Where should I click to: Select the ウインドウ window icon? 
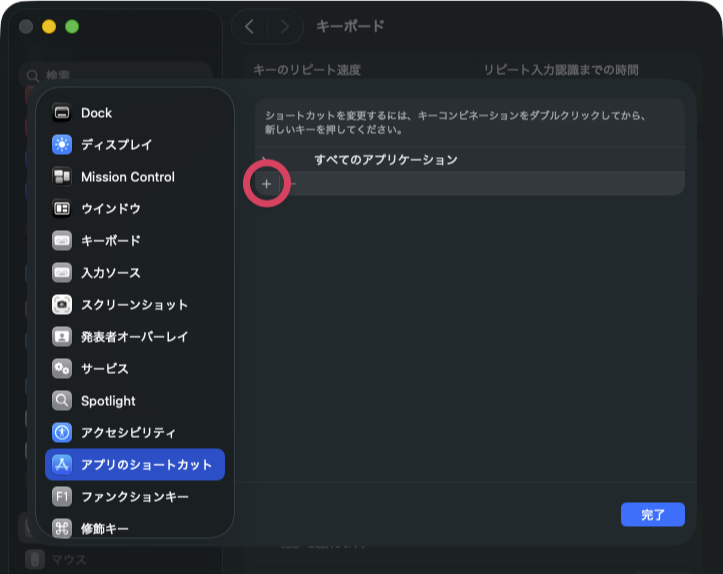pos(62,209)
